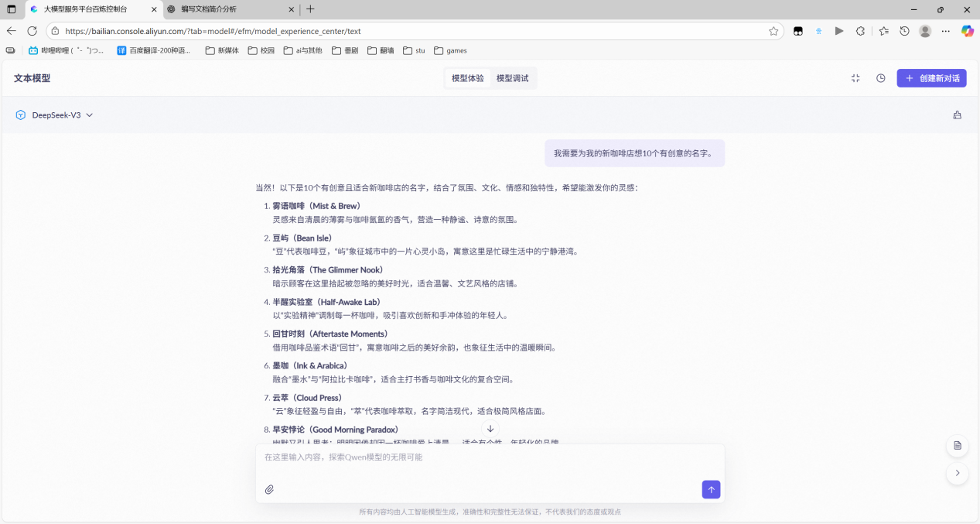
Task: Click 云萃 (Cloud Press) name
Action: [309, 398]
